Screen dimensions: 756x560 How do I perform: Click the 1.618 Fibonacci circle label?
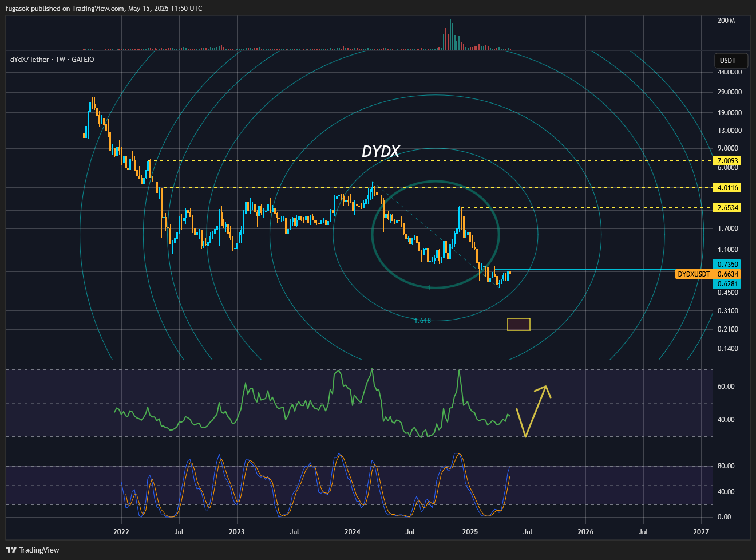422,321
